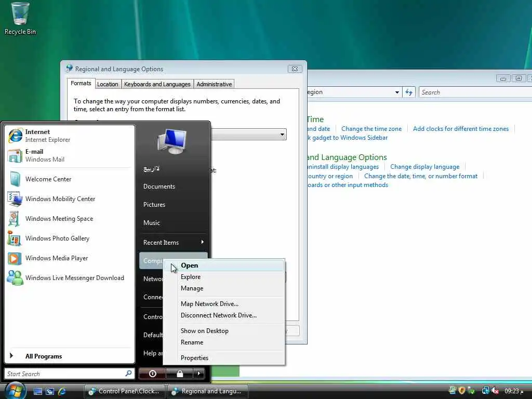The image size is (532, 399).
Task: Click the Control Panel Search box
Action: pyautogui.click(x=475, y=92)
